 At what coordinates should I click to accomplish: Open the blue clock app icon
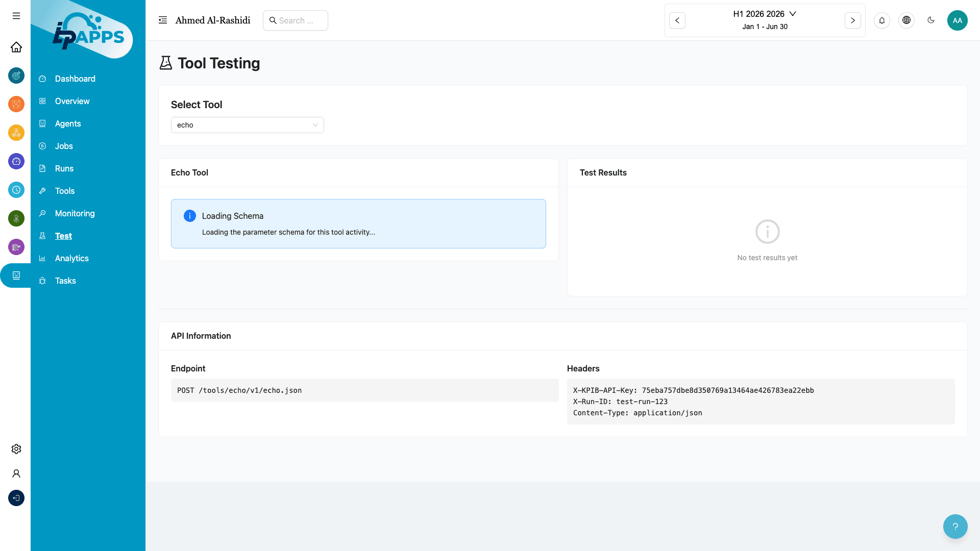coord(16,190)
